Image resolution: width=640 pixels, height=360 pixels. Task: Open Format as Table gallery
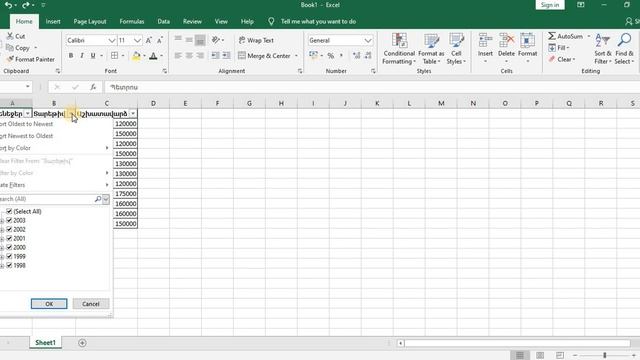(x=431, y=49)
